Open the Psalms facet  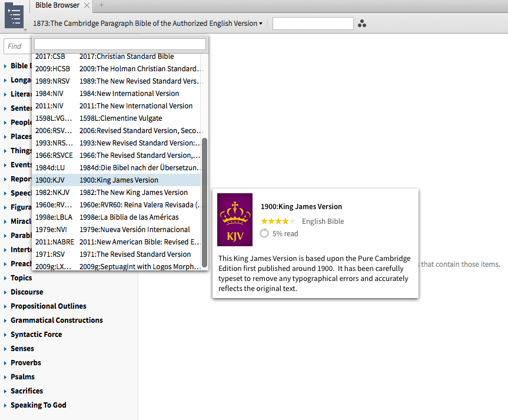tap(23, 377)
